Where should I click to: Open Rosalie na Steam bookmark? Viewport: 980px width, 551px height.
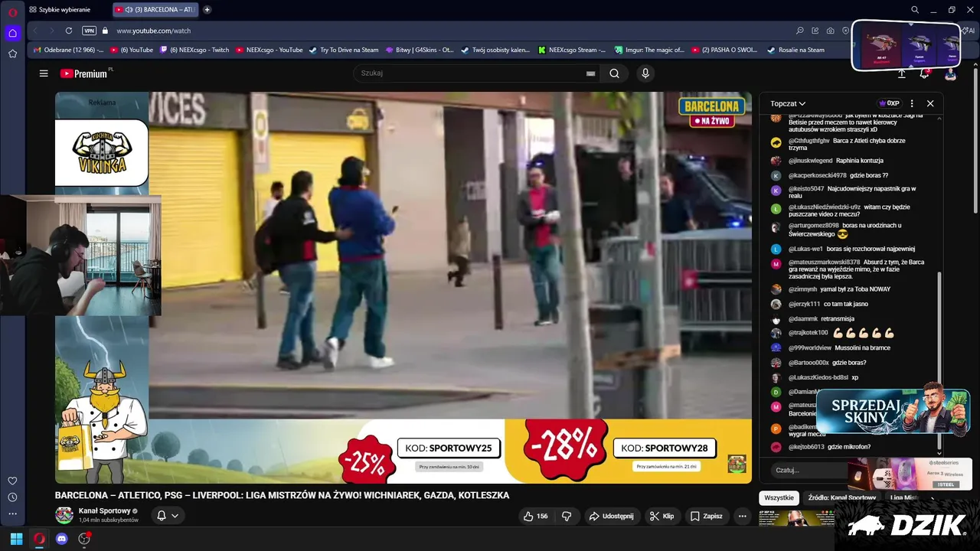coord(795,50)
